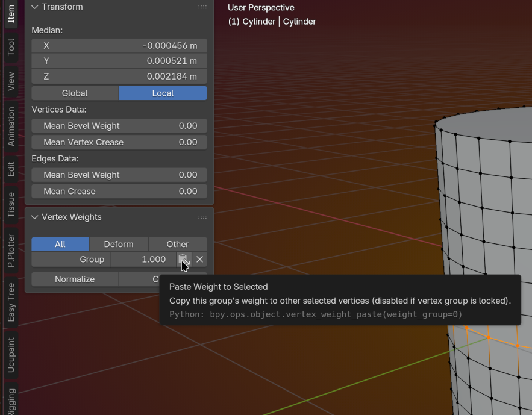Collapse the Vertex Weights panel

[35, 217]
